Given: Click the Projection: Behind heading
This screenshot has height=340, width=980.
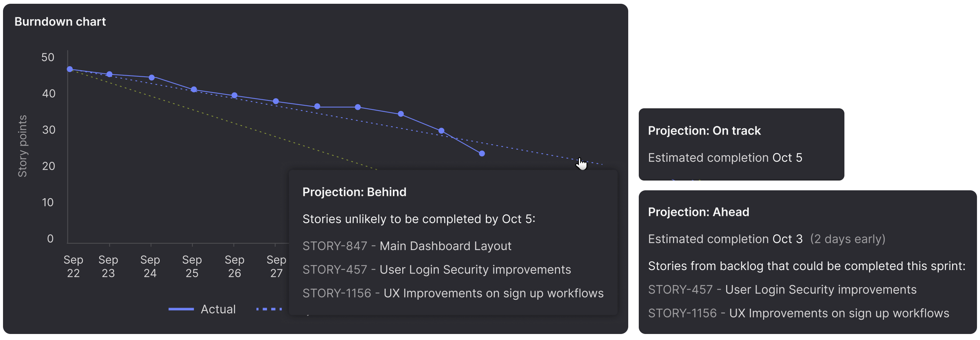Looking at the screenshot, I should click(x=354, y=192).
